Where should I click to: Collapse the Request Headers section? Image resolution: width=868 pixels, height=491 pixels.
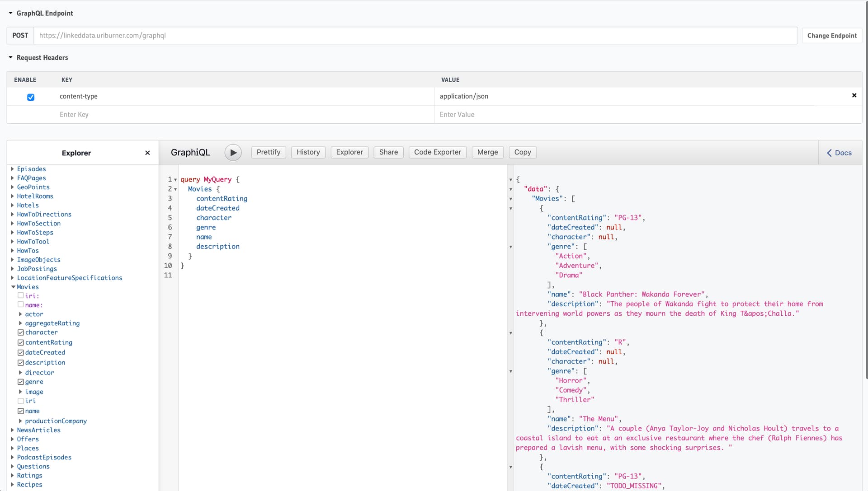pyautogui.click(x=10, y=57)
